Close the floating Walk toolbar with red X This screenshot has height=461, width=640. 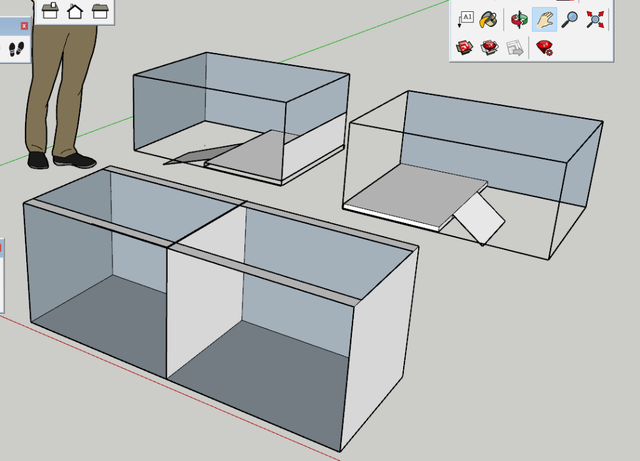(x=24, y=24)
